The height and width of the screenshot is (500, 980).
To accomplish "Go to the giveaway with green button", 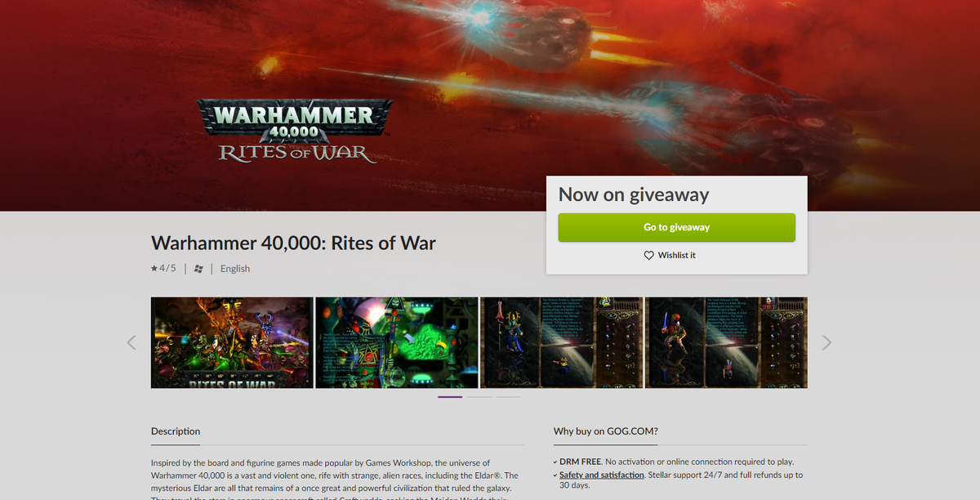I will click(x=676, y=227).
